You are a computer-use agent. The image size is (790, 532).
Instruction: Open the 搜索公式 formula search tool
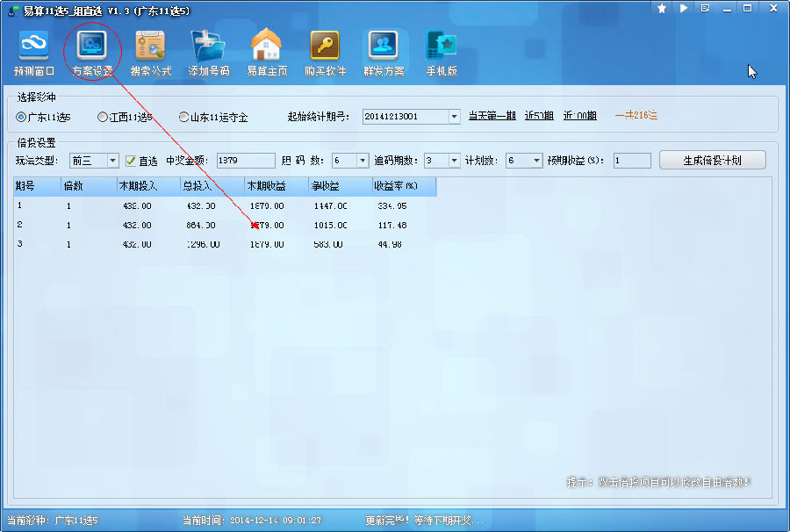[x=151, y=53]
